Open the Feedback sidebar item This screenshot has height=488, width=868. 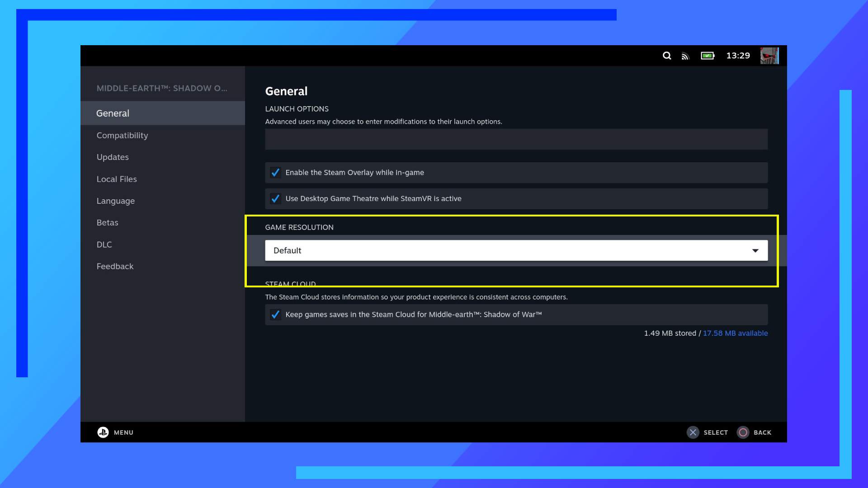pyautogui.click(x=115, y=267)
